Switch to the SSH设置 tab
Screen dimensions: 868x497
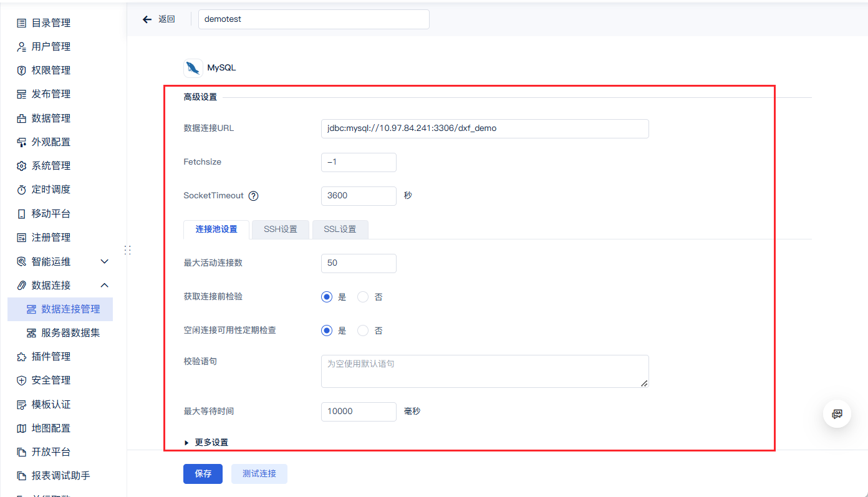tap(281, 229)
